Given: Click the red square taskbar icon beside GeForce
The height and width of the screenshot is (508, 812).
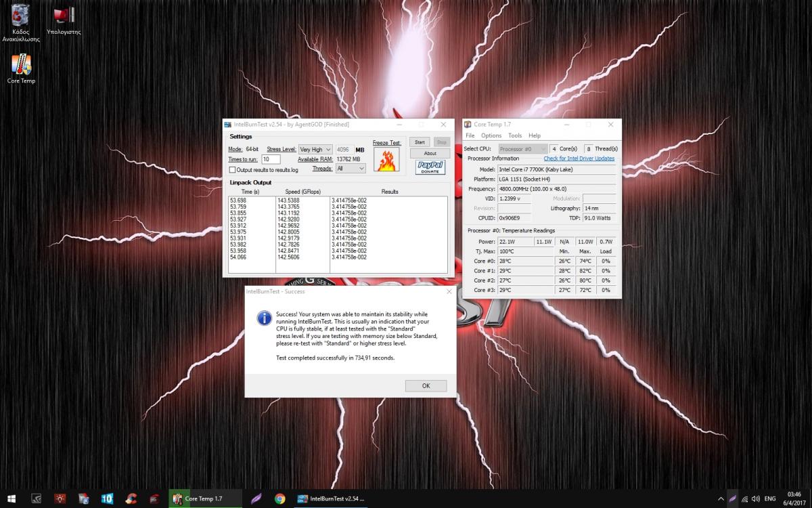Looking at the screenshot, I should coord(60,499).
